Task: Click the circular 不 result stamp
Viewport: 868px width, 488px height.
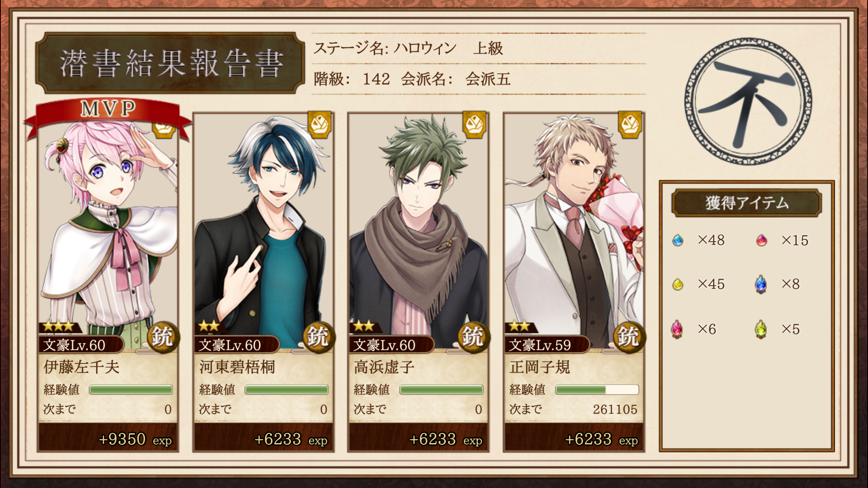Action: tap(748, 102)
